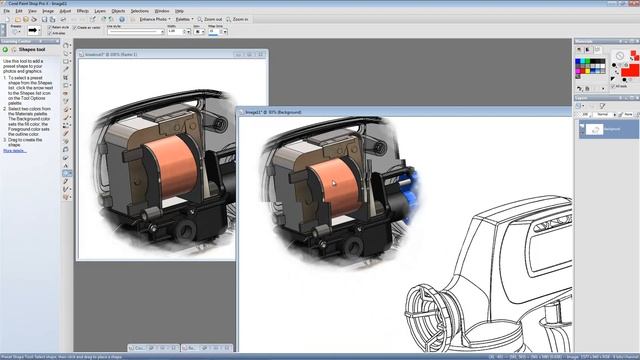
Task: Select the Dropper tool
Action: coord(66,69)
